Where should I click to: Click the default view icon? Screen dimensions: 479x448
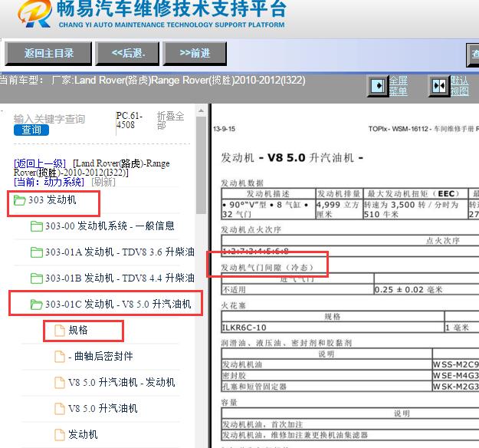(439, 86)
